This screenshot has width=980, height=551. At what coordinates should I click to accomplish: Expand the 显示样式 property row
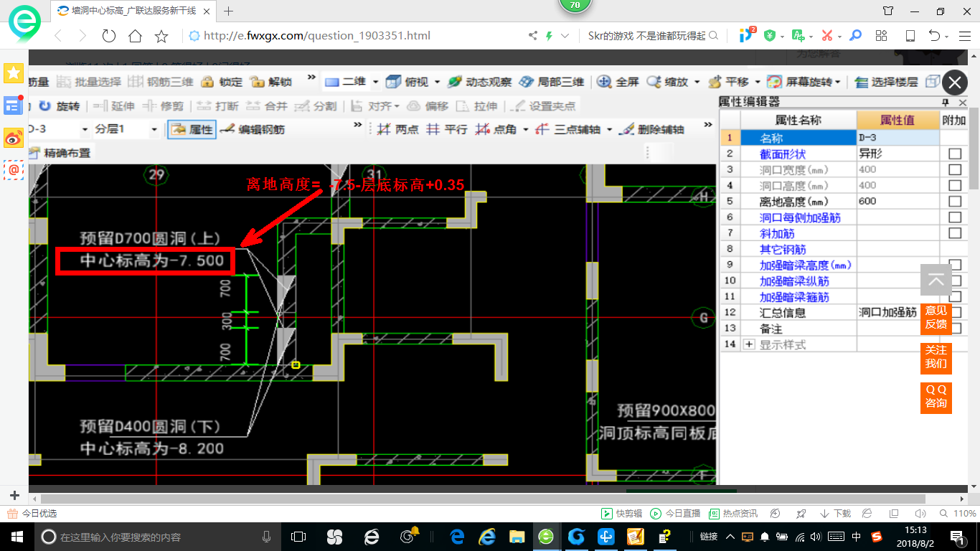pyautogui.click(x=750, y=345)
